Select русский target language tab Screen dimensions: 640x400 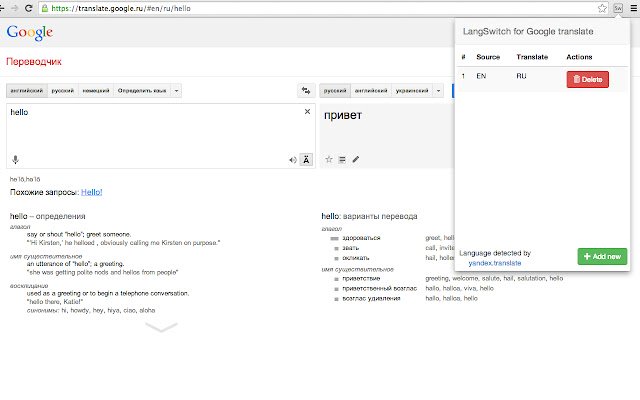(x=335, y=91)
